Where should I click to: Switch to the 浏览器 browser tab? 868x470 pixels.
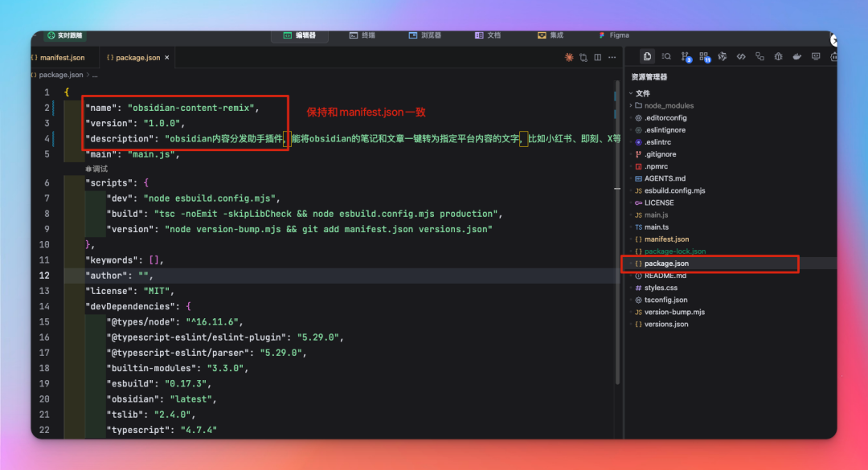pos(425,35)
